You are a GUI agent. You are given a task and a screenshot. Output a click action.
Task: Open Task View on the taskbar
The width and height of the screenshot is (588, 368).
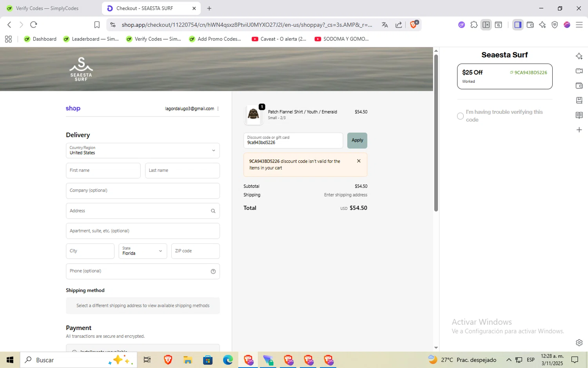(147, 360)
